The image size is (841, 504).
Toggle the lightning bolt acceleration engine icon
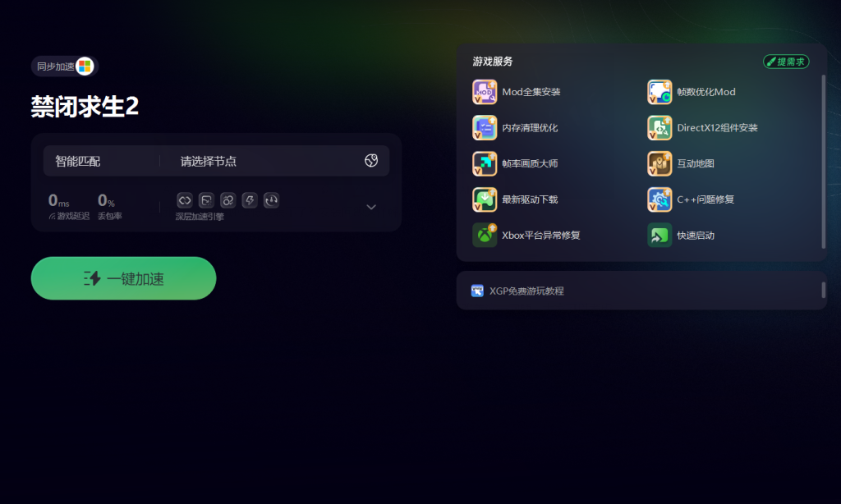coord(250,200)
